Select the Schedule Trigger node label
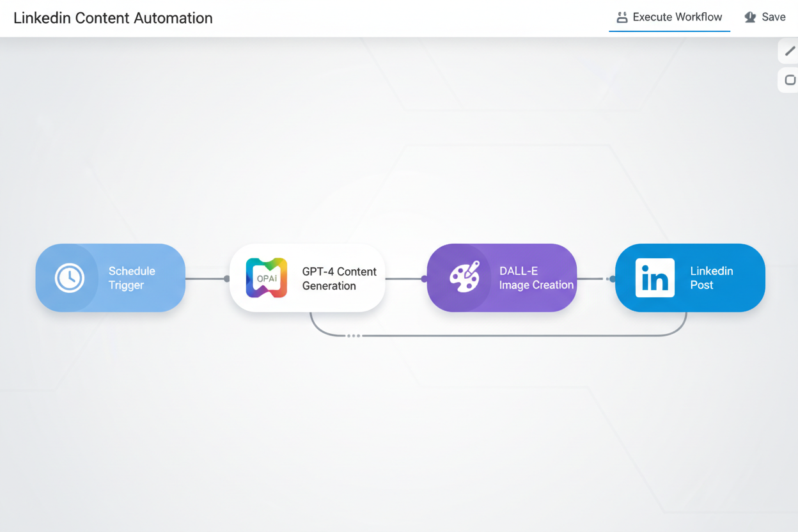Viewport: 798px width, 532px height. 132,278
